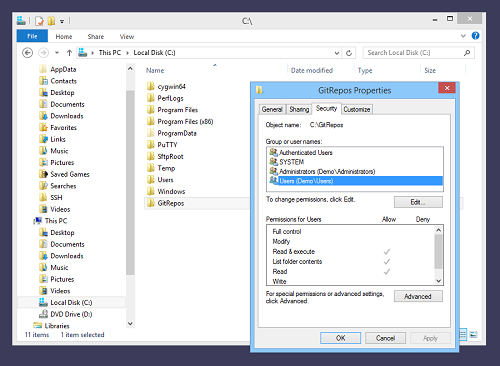Select Authenticated Users in the group list

pos(306,153)
